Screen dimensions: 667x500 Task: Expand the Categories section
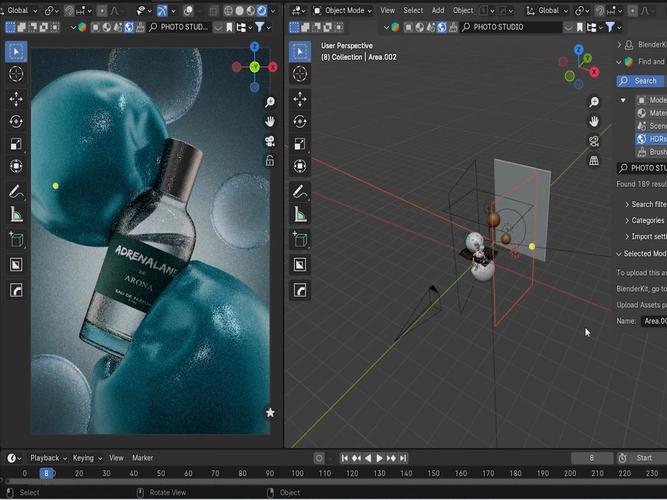point(645,220)
